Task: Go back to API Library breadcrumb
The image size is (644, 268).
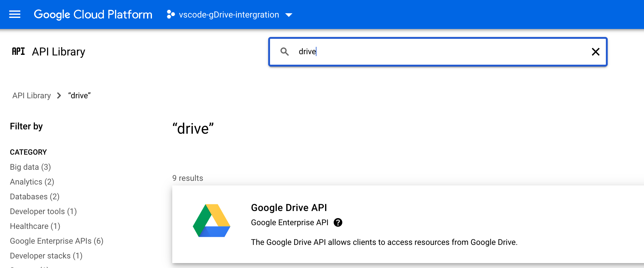Action: pos(31,96)
